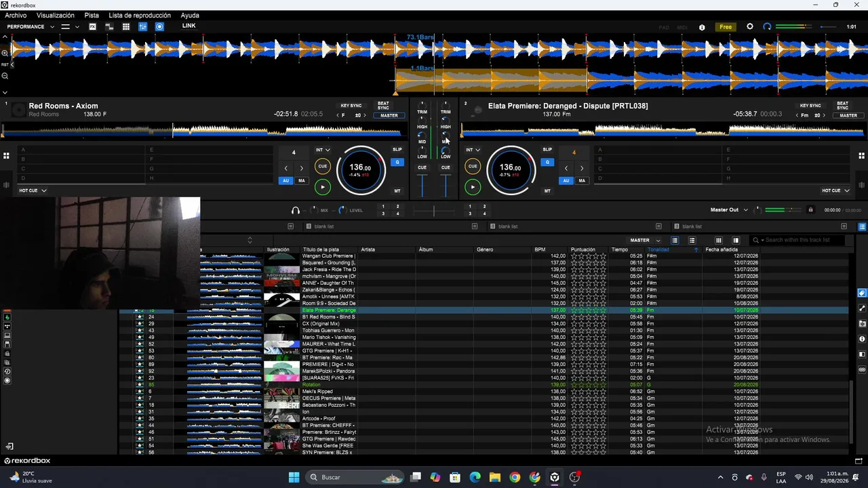
Task: Open deck 2 INT dropdown
Action: click(x=473, y=150)
